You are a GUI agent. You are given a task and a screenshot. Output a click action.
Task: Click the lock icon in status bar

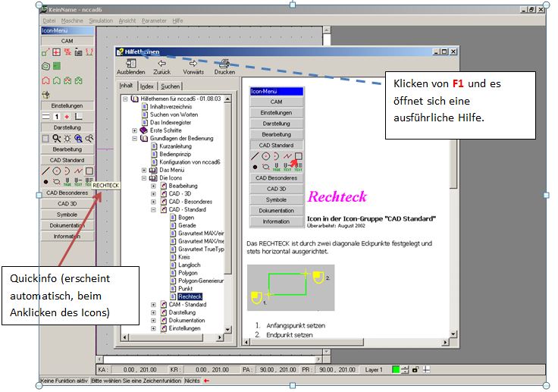415,369
